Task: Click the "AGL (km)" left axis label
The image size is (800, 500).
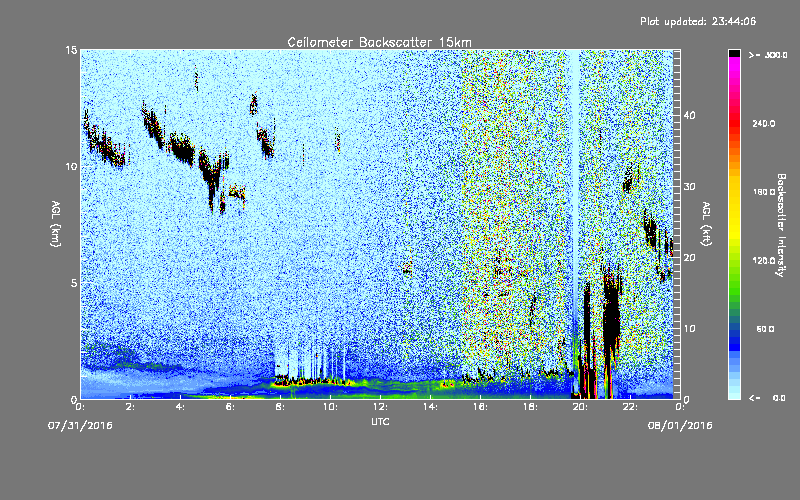Action: click(x=56, y=224)
